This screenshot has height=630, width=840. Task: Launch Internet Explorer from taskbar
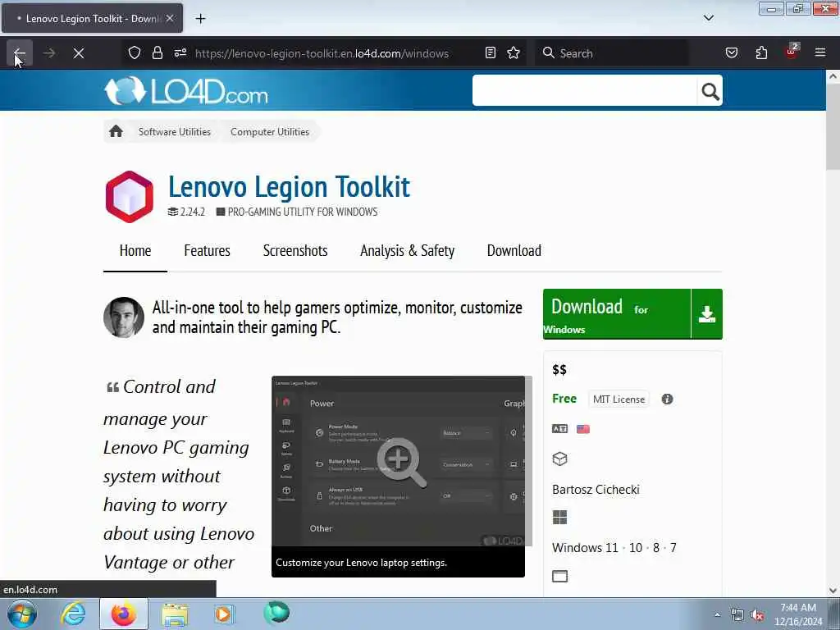[x=72, y=614]
